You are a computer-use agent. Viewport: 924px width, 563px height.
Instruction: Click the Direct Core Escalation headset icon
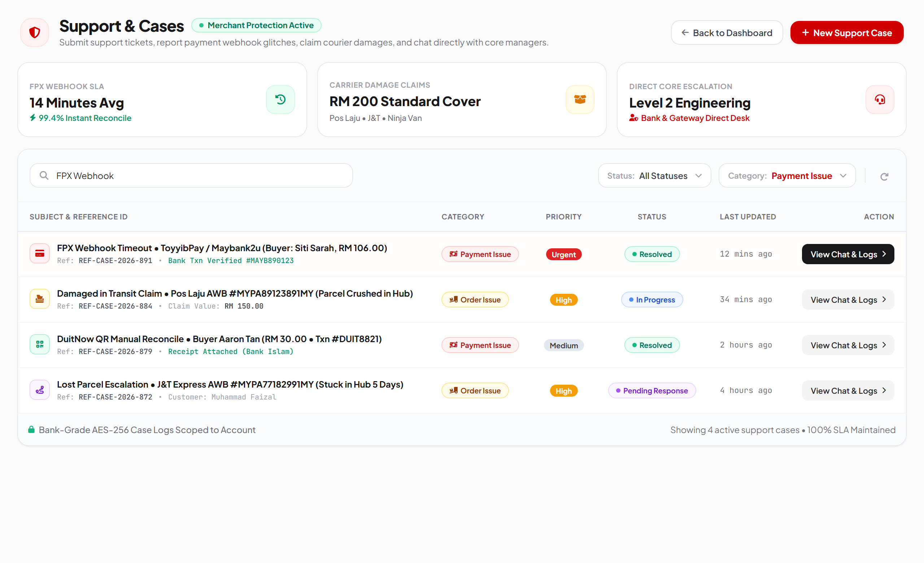coord(879,99)
